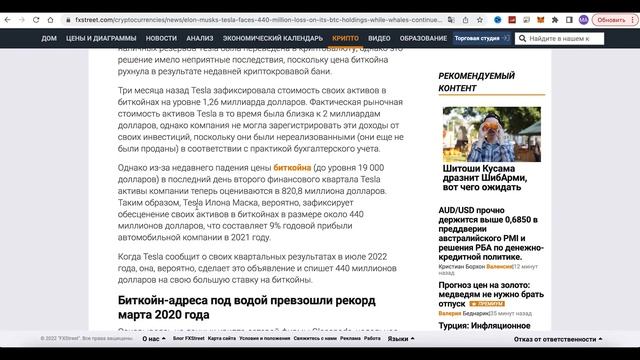This screenshot has width=640, height=360.
Task: Open Шитоши Кусама дразнит ШибАрми headline
Action: click(485, 178)
